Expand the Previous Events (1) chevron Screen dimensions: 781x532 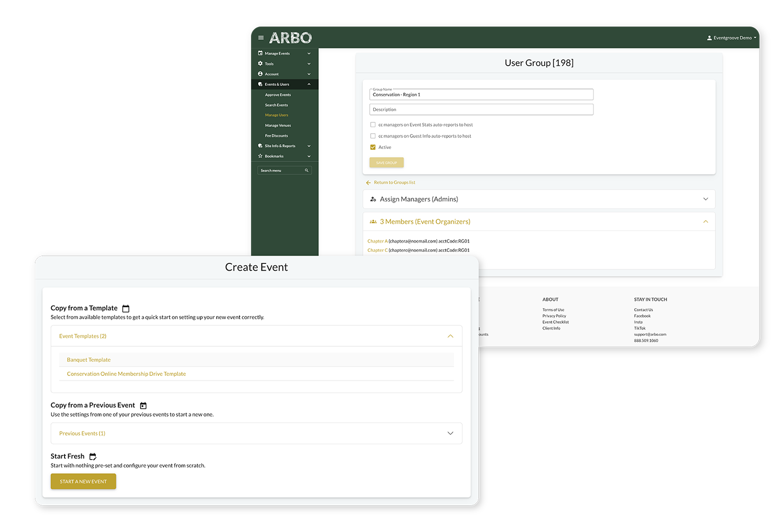450,433
